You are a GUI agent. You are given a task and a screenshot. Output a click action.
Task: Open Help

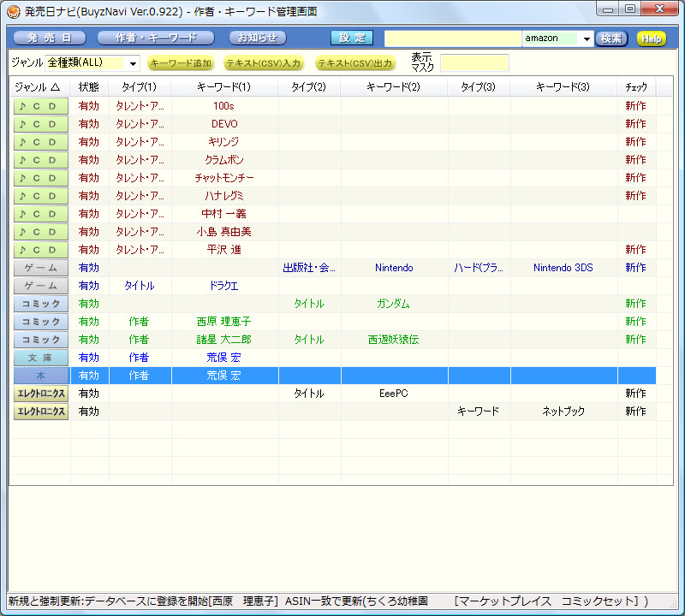pyautogui.click(x=652, y=38)
